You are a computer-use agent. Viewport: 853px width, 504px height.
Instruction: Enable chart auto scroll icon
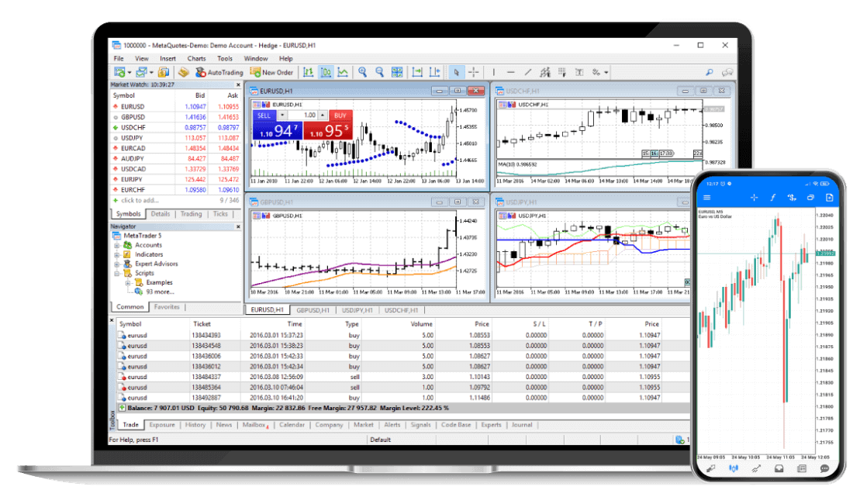417,72
